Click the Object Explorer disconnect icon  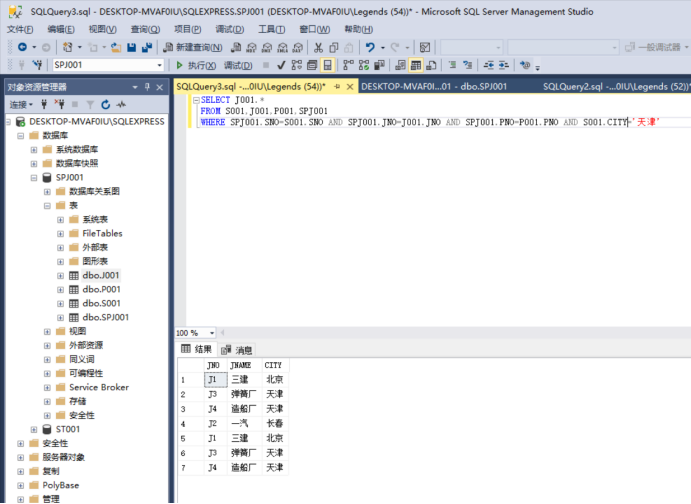(59, 104)
